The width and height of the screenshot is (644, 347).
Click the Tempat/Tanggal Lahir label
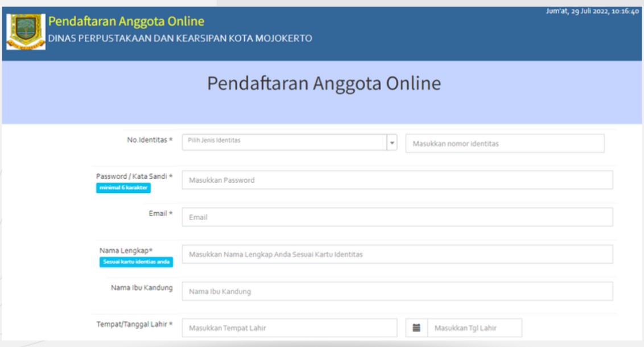tap(134, 325)
